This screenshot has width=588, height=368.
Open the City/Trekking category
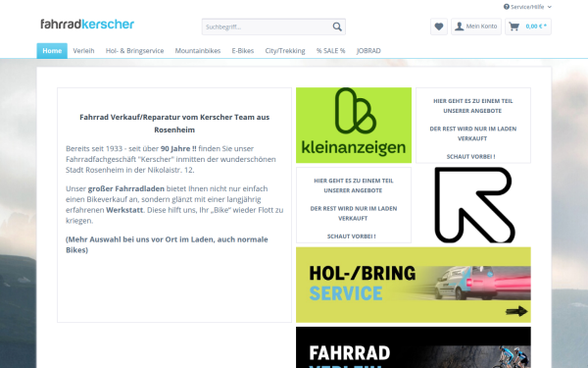[x=285, y=51]
